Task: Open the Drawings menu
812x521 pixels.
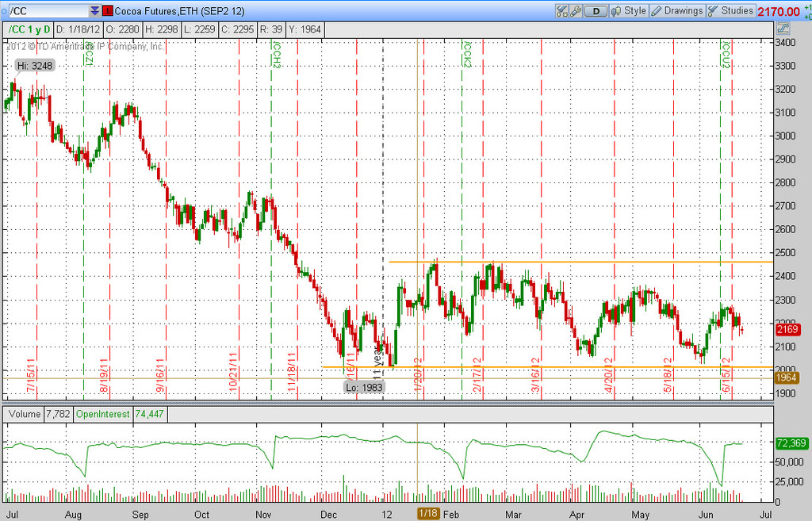Action: point(677,11)
